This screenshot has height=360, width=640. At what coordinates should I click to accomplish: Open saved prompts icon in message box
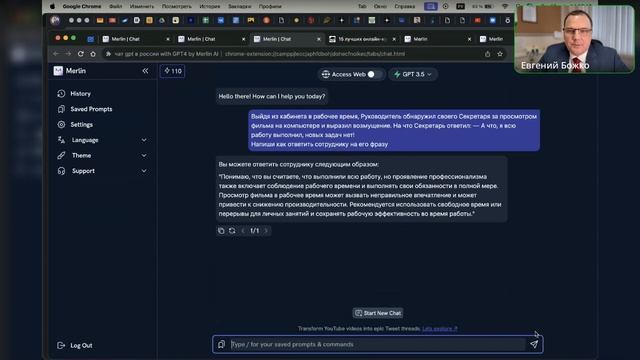[x=221, y=344]
